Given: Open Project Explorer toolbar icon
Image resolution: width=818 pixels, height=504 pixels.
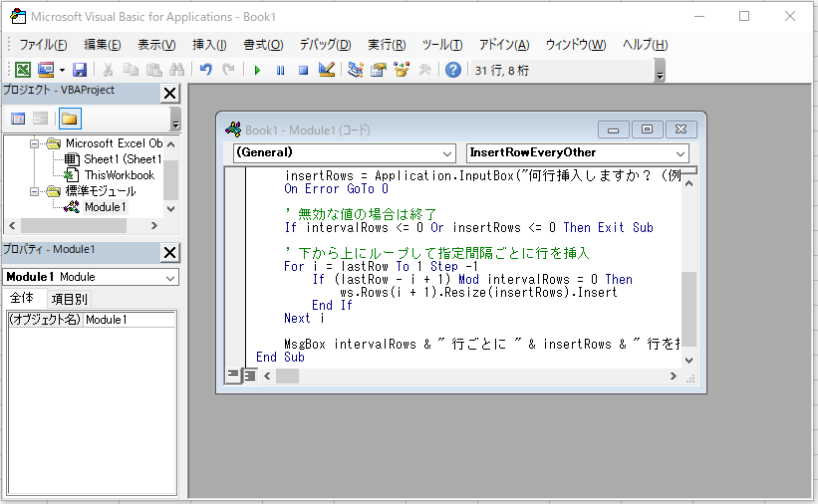Looking at the screenshot, I should [356, 70].
